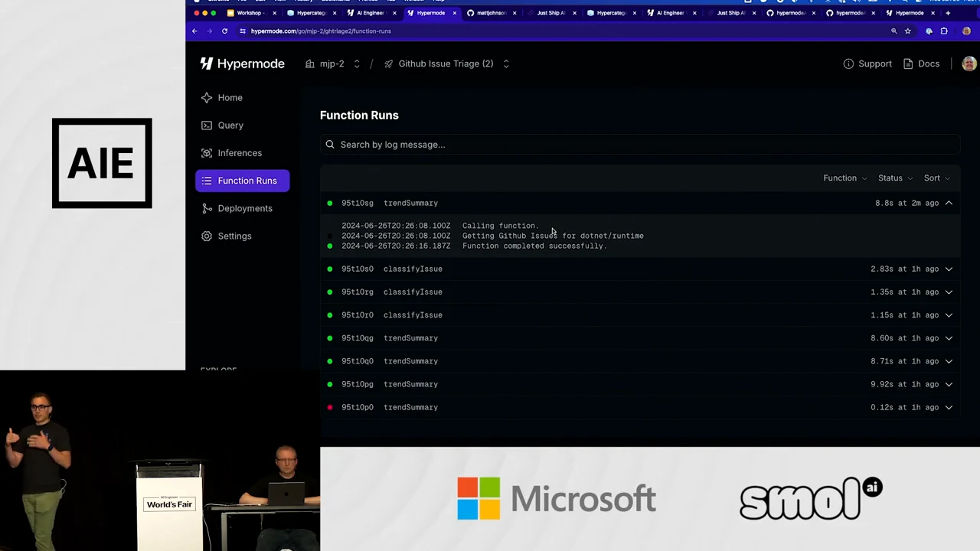
Task: Open the Sort dropdown
Action: (x=937, y=178)
